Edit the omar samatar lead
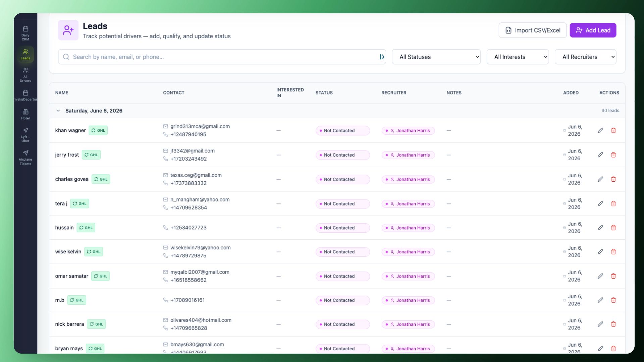644x362 pixels. click(x=600, y=276)
